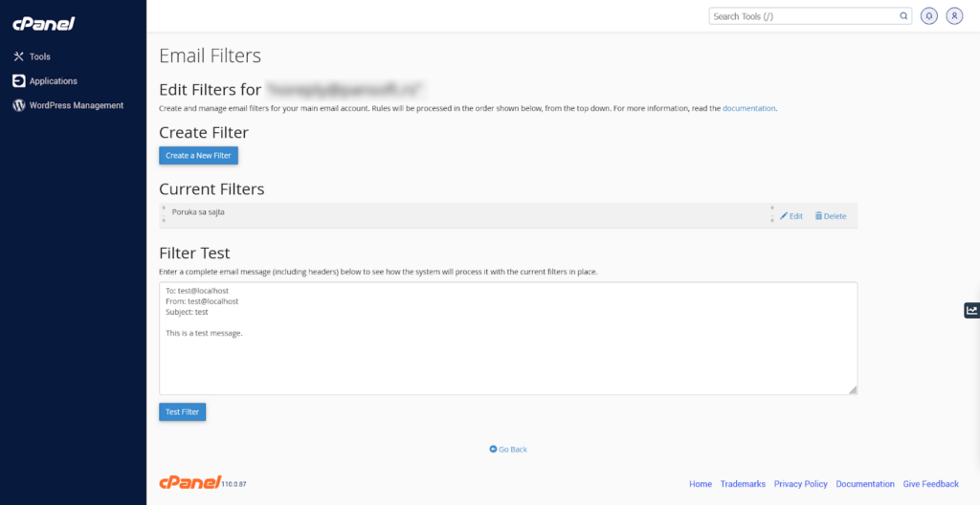The image size is (980, 505).
Task: Click the search magnifier icon
Action: click(903, 16)
